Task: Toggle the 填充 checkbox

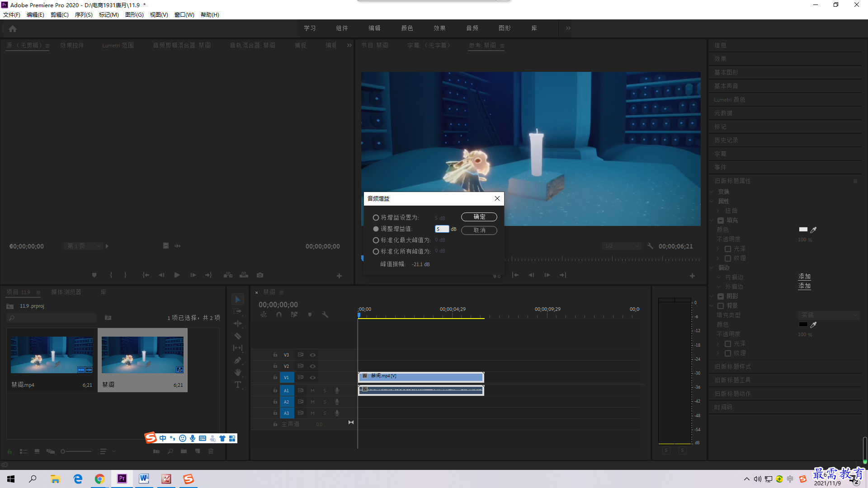Action: point(721,221)
